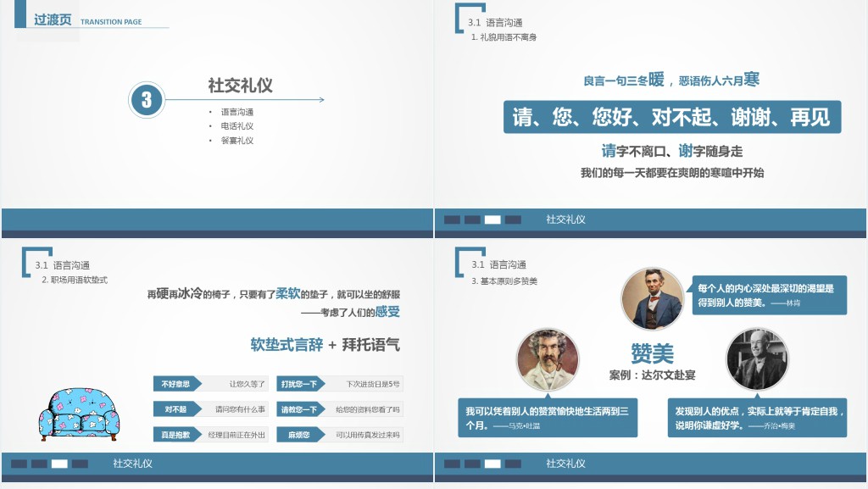The image size is (868, 489).
Task: Click the 请问您有什么事 phrase
Action: tap(240, 409)
